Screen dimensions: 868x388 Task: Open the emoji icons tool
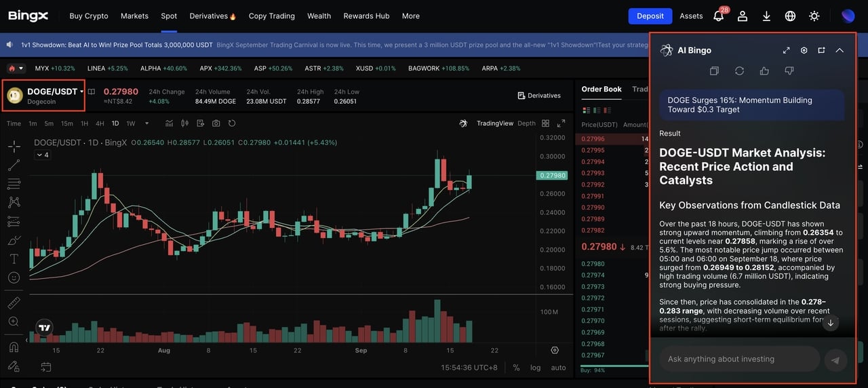pos(14,277)
